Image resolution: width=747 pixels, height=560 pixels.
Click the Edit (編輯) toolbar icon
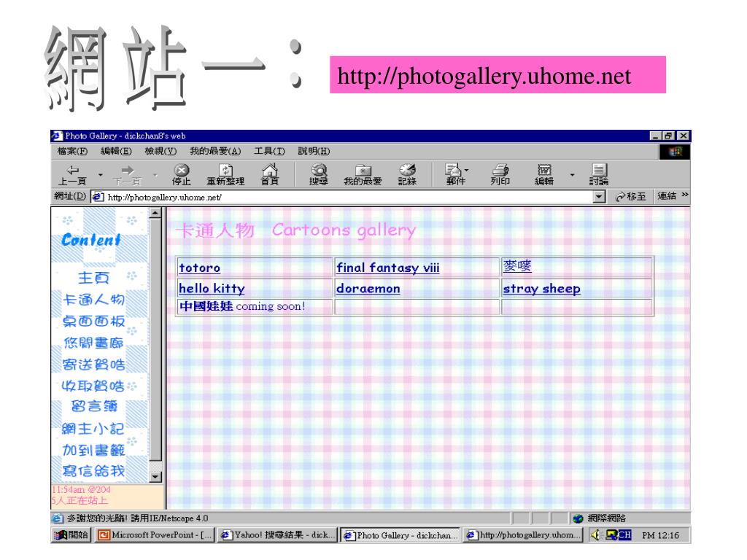(x=544, y=174)
